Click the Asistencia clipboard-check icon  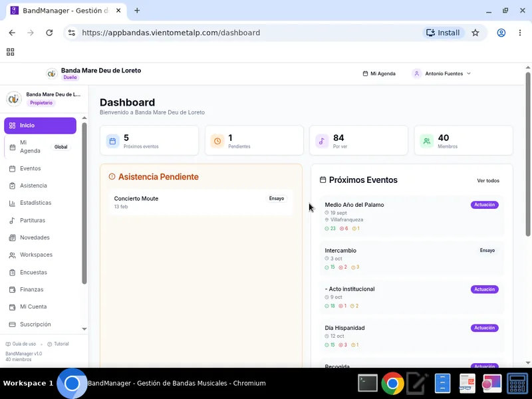click(12, 186)
